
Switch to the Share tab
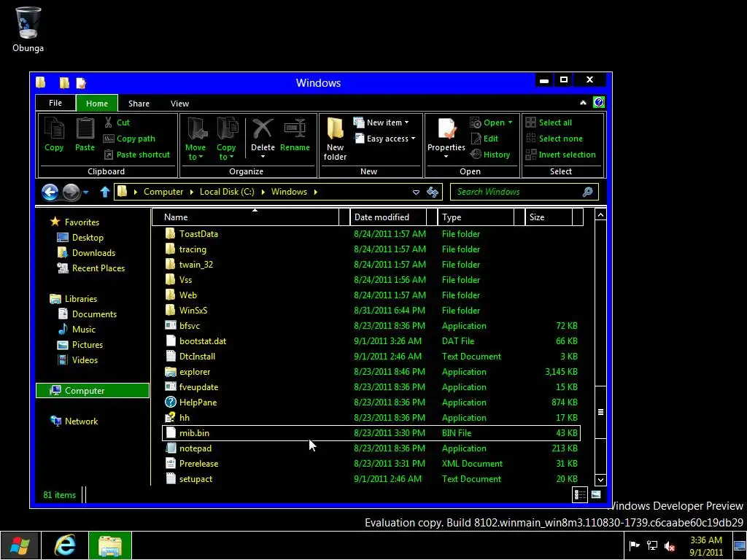point(139,104)
